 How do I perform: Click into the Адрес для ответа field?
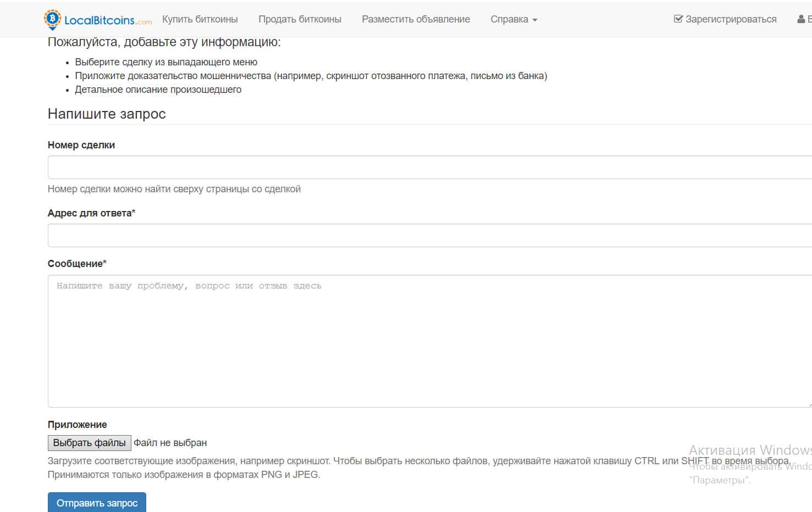[x=429, y=236]
